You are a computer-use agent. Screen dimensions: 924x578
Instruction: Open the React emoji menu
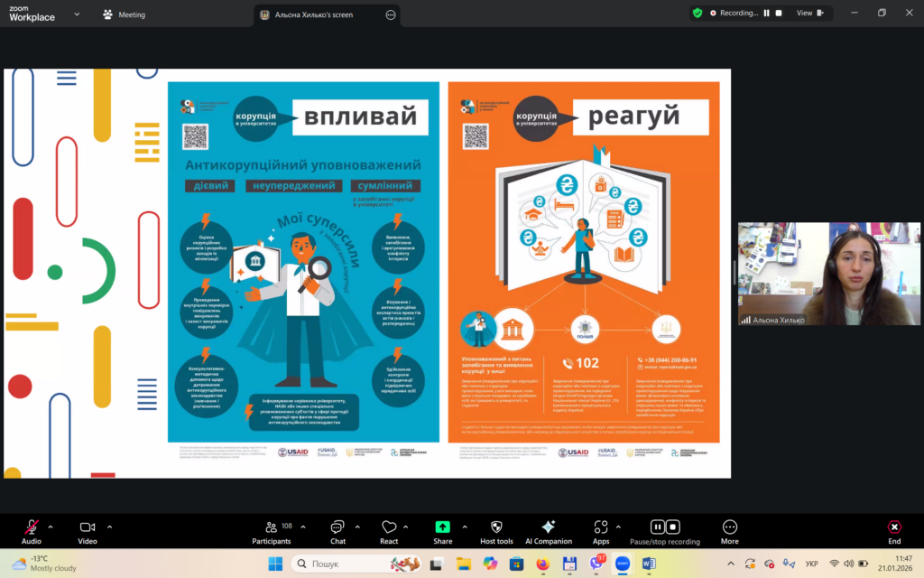pyautogui.click(x=389, y=527)
